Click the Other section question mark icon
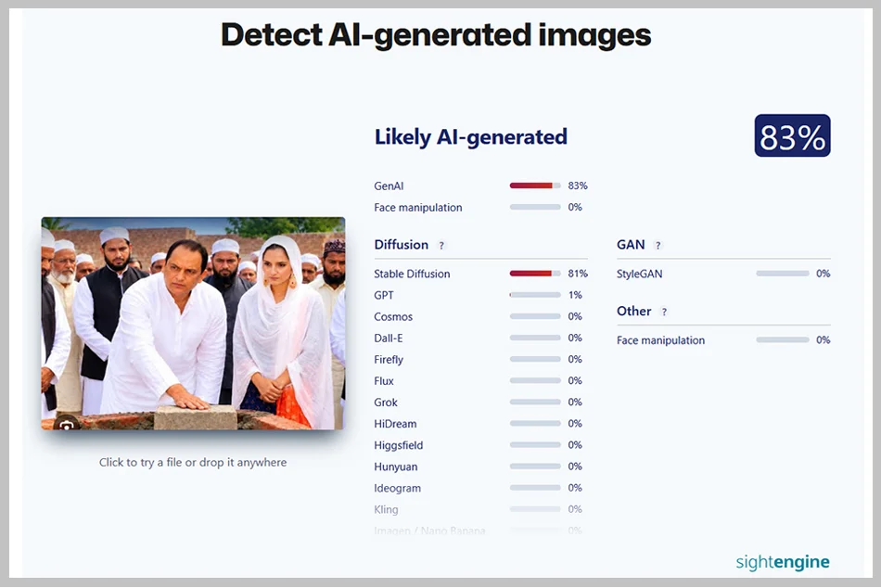The image size is (881, 588). [x=664, y=312]
